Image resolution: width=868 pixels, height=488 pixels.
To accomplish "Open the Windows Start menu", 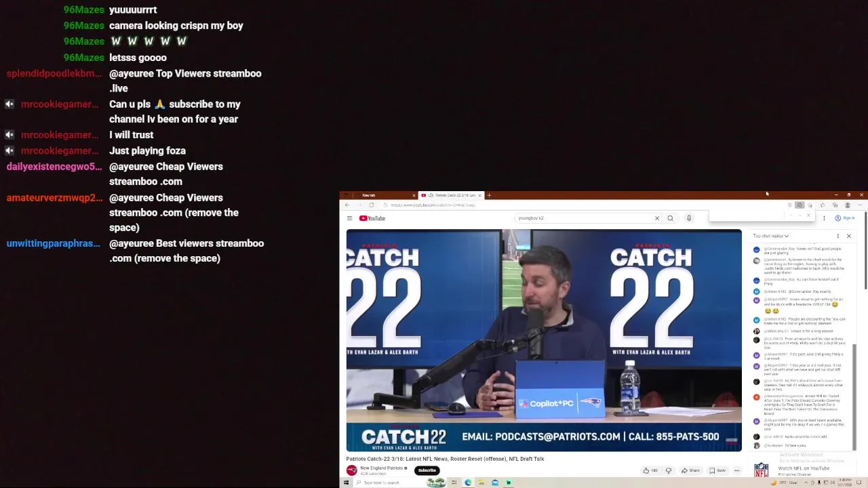I will pyautogui.click(x=346, y=483).
